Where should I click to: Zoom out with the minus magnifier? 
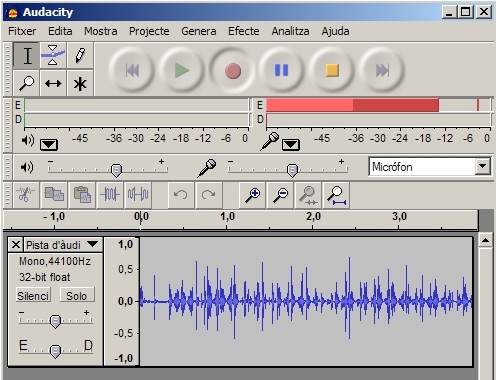[x=280, y=195]
